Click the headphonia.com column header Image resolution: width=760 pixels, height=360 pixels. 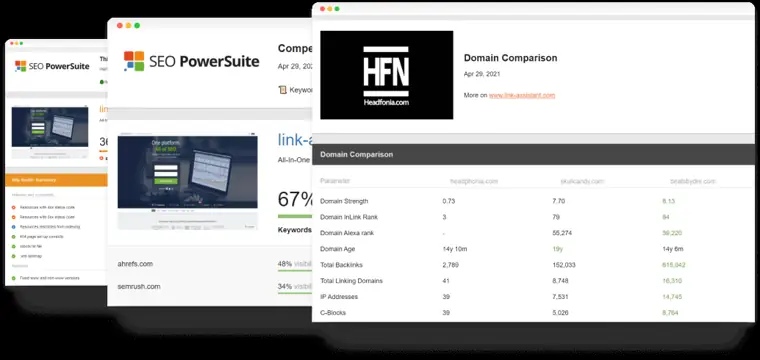[474, 182]
